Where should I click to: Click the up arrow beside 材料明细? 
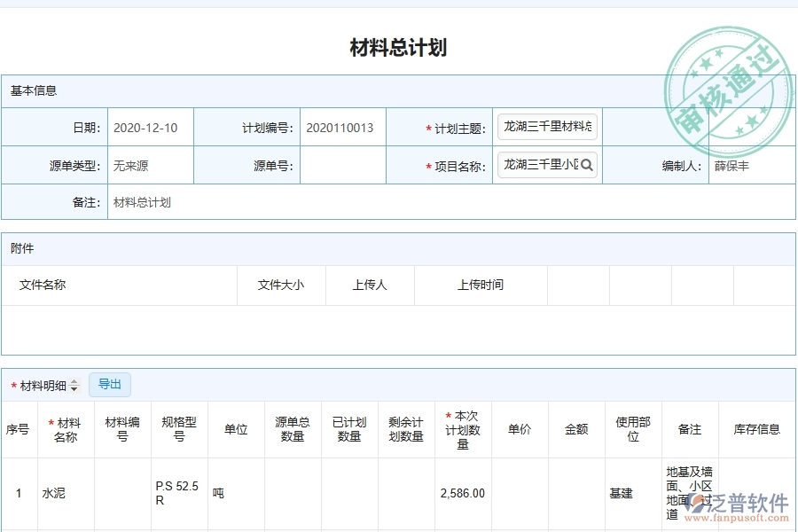pyautogui.click(x=75, y=380)
